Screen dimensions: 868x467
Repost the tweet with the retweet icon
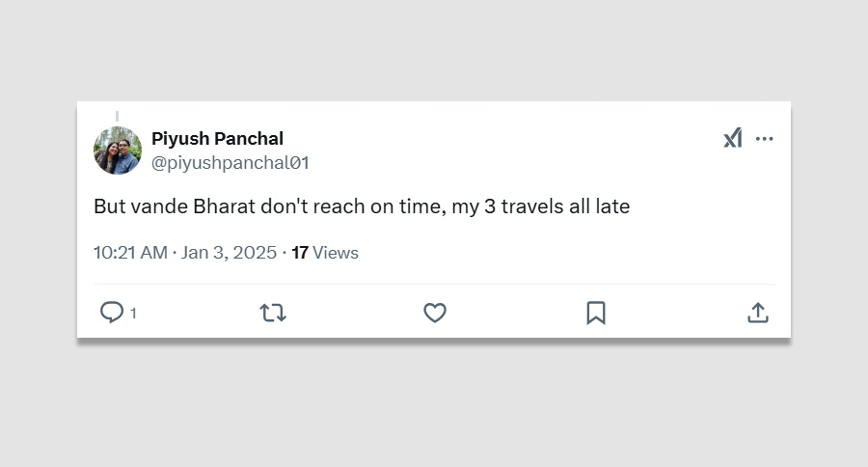pyautogui.click(x=273, y=313)
